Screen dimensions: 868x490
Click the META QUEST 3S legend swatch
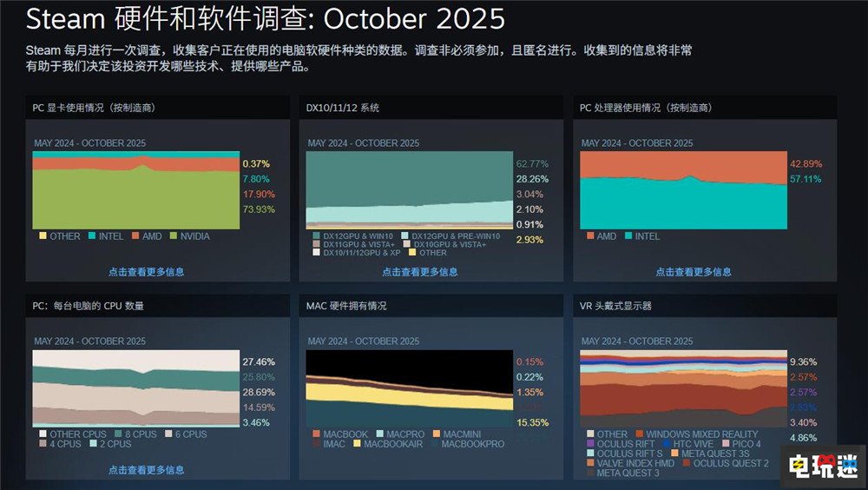[674, 454]
